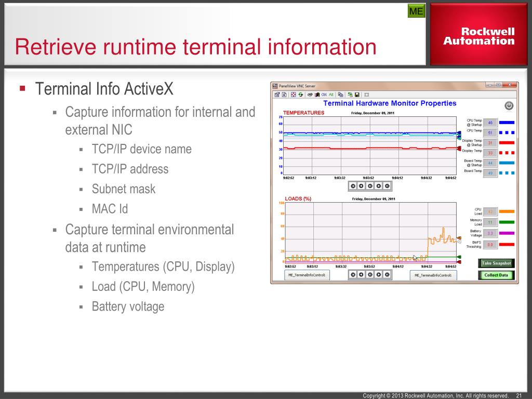The height and width of the screenshot is (399, 532).
Task: Click dashed blue CPU Temp swatch
Action: pos(507,132)
